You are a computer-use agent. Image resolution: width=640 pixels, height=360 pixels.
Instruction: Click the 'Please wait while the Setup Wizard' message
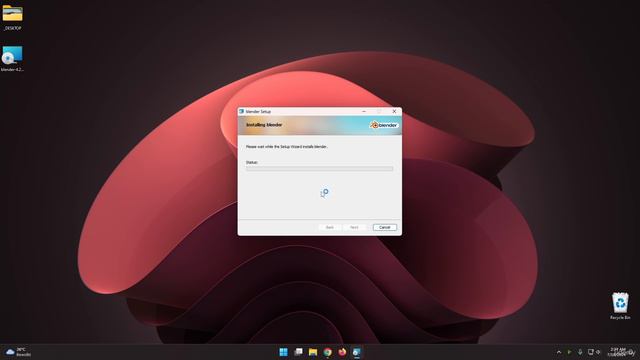click(287, 147)
